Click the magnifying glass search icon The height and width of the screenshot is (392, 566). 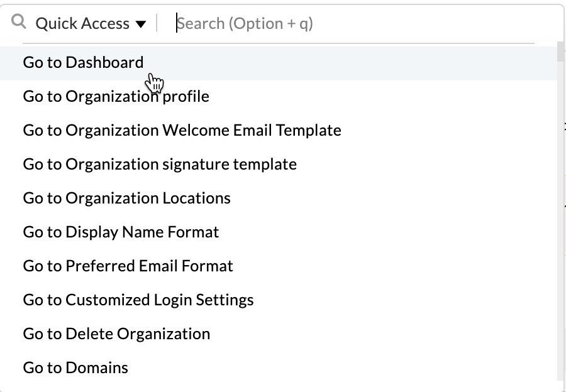click(19, 23)
